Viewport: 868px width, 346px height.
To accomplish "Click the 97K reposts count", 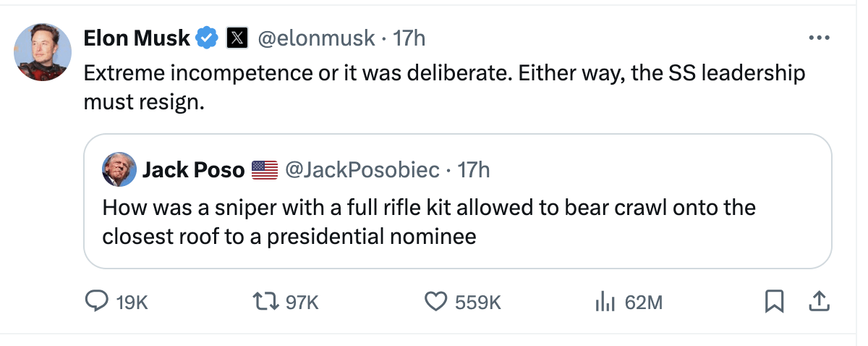I will pos(302,302).
